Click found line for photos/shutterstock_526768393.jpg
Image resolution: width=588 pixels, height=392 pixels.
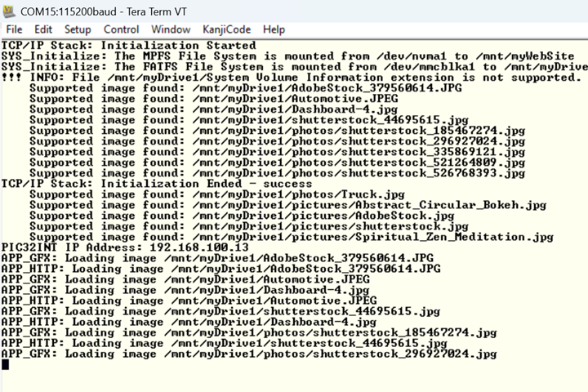tap(278, 173)
